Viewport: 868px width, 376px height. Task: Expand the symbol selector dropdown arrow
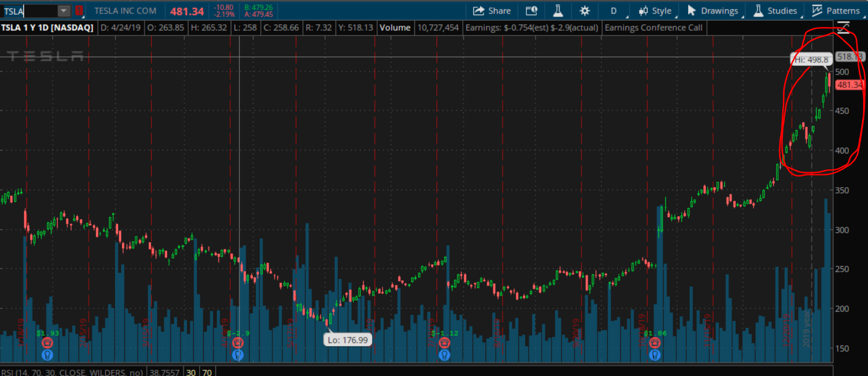tap(64, 11)
